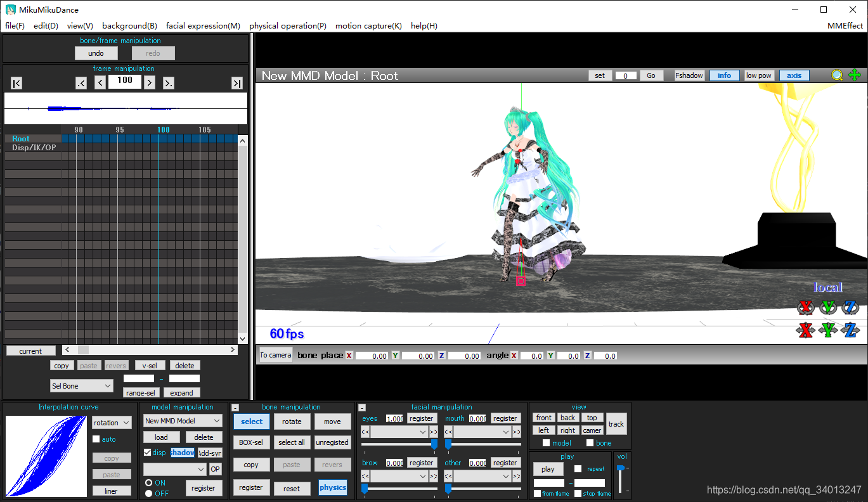Check the bone view checkbox
The image size is (868, 502).
tap(590, 443)
